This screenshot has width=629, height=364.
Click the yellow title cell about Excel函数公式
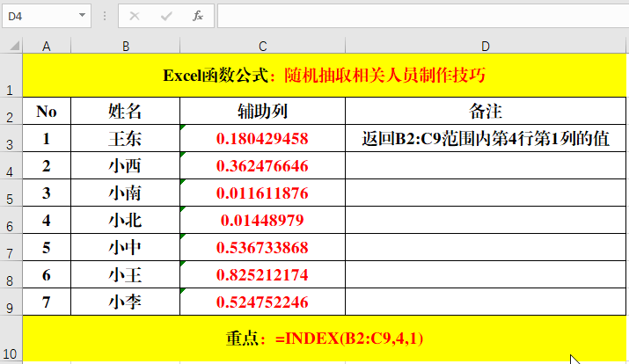[x=324, y=76]
